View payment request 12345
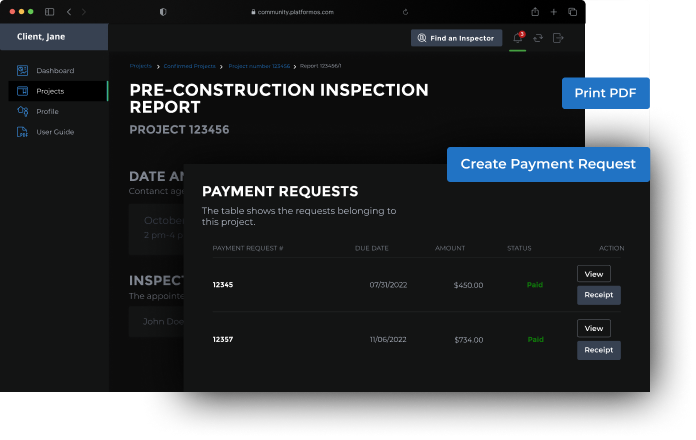This screenshot has width=696, height=440. pos(593,274)
